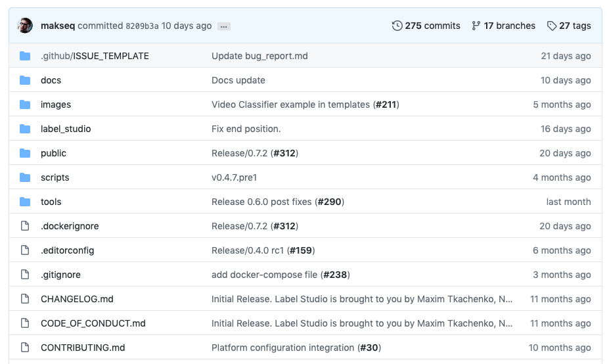Screen dimensions: 607x364
Task: Open CODE_OF_CONDUCT.md file
Action: [93, 323]
